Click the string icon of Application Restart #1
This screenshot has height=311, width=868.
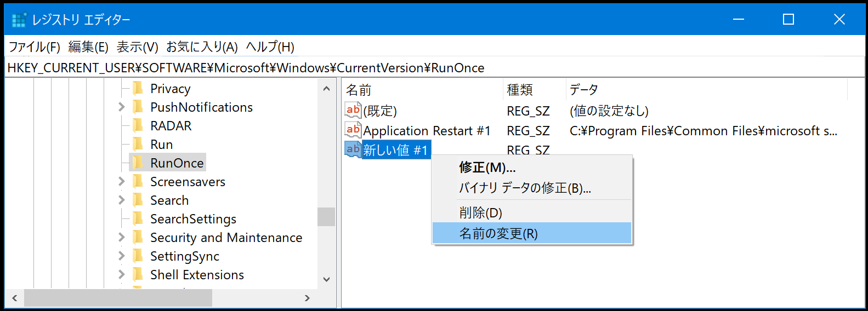pyautogui.click(x=353, y=130)
